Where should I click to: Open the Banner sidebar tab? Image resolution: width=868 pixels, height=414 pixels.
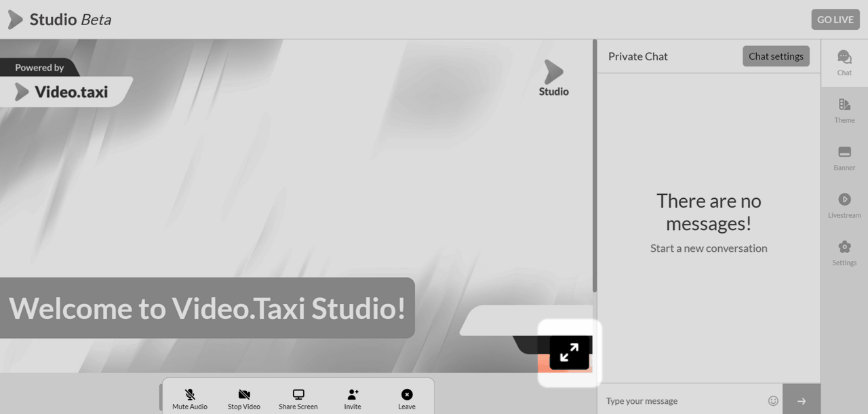tap(844, 158)
